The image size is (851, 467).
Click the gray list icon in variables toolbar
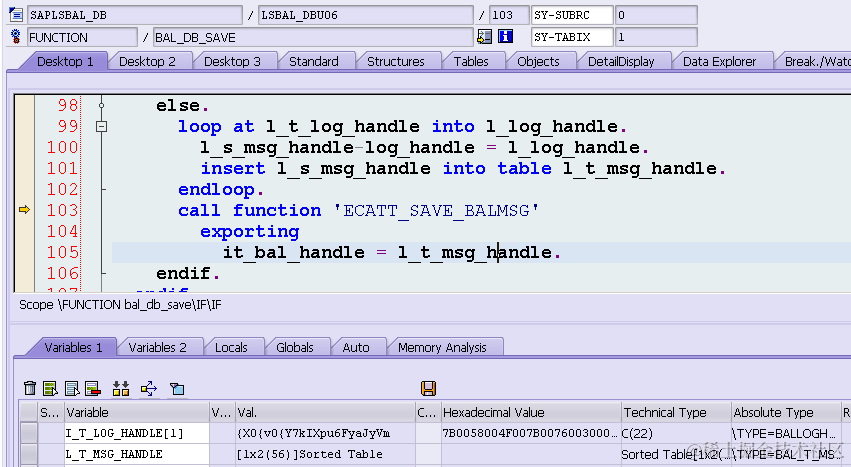point(72,388)
